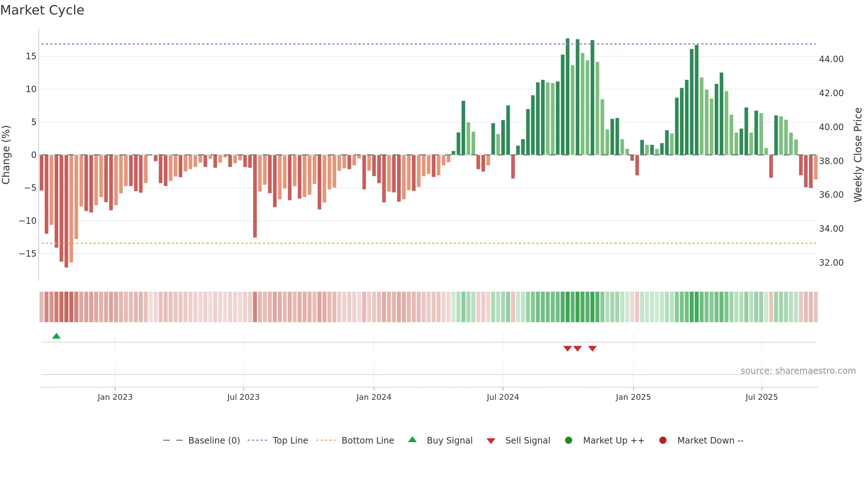Click the −15 tick on the left axis
868x488 pixels.
coord(28,254)
